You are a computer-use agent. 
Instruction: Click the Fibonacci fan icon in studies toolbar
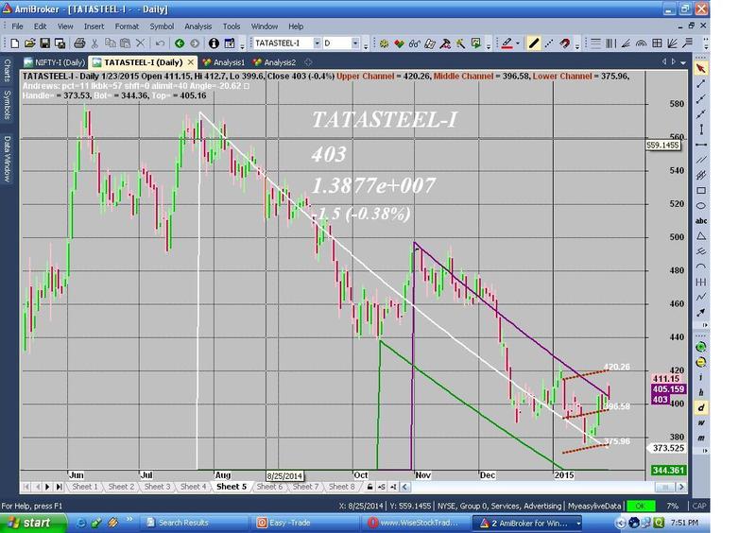(626, 43)
